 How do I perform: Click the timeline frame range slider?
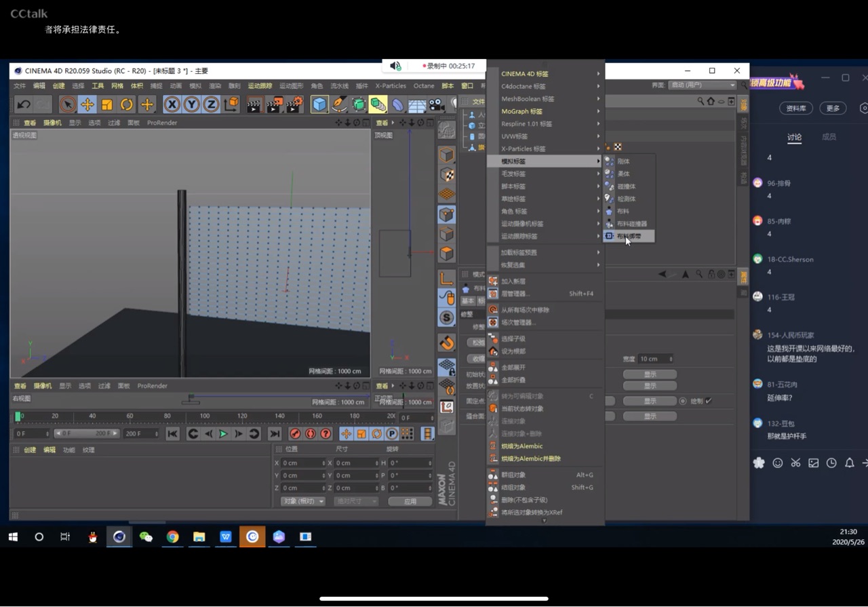coord(86,433)
